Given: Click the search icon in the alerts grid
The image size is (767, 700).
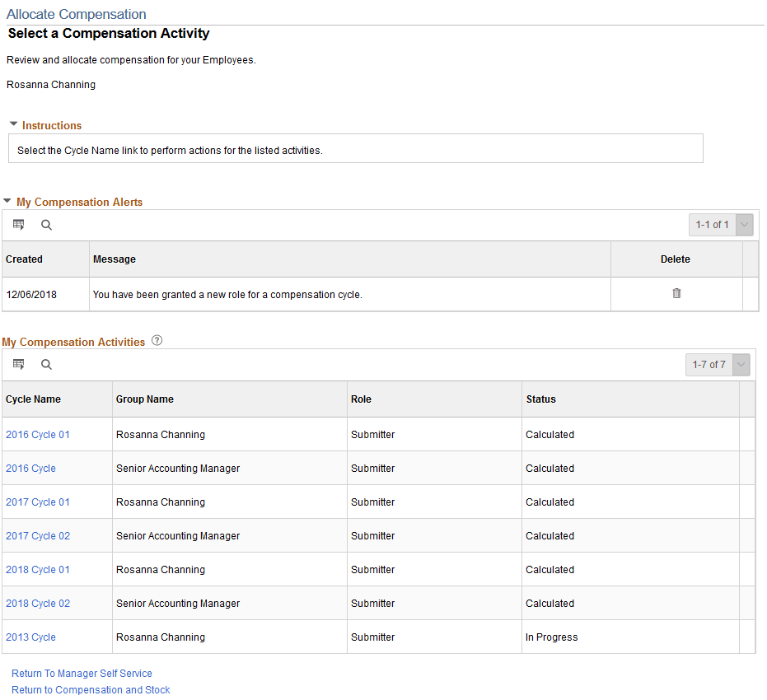Looking at the screenshot, I should pyautogui.click(x=46, y=224).
